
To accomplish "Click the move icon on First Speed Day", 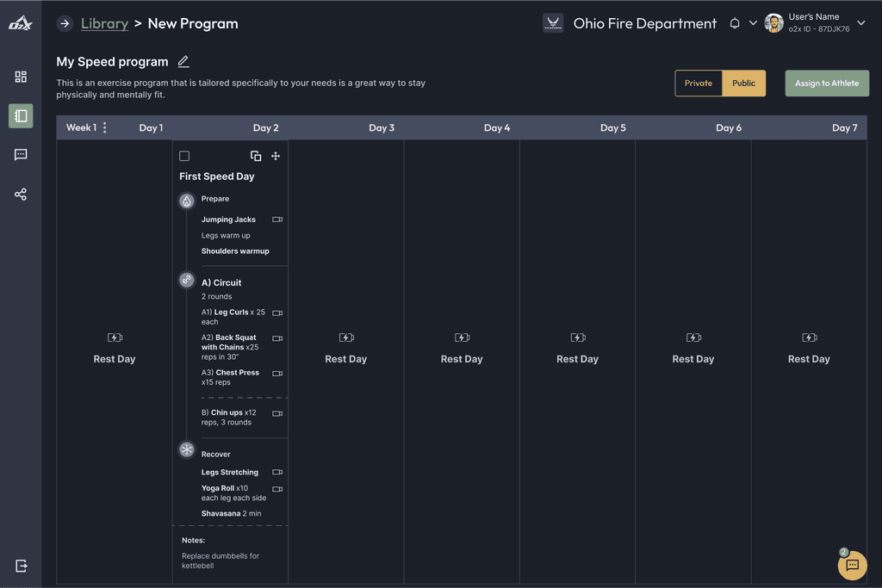I will (276, 156).
